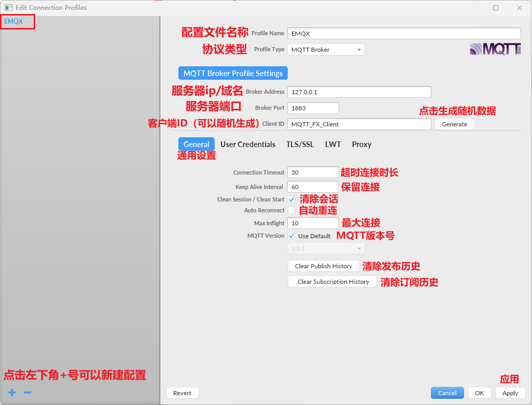
Task: Click the Broker Address field
Action: coord(359,92)
